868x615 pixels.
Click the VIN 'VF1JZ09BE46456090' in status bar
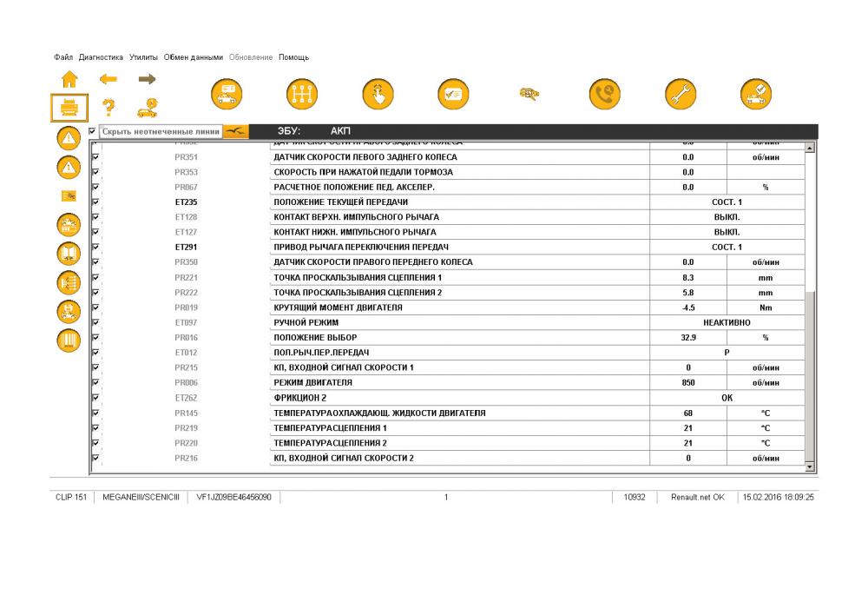pyautogui.click(x=234, y=497)
